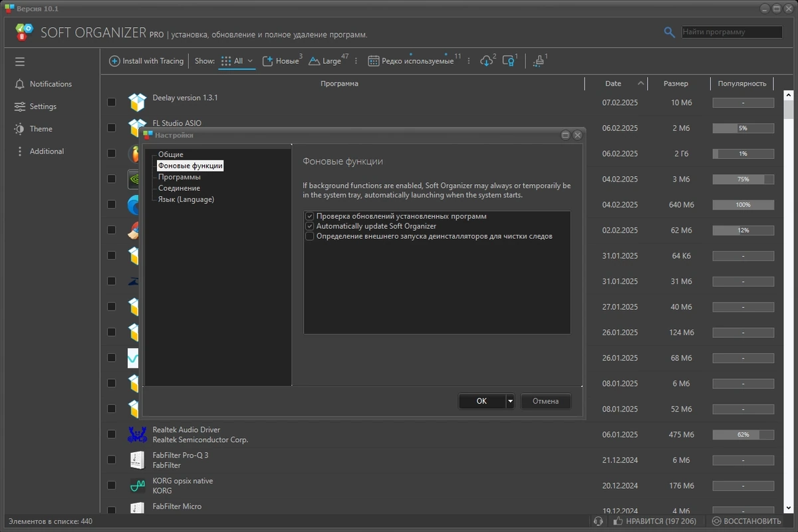The width and height of the screenshot is (798, 532).
Task: Select the Realtek Audio Driver row checkbox
Action: tap(112, 434)
